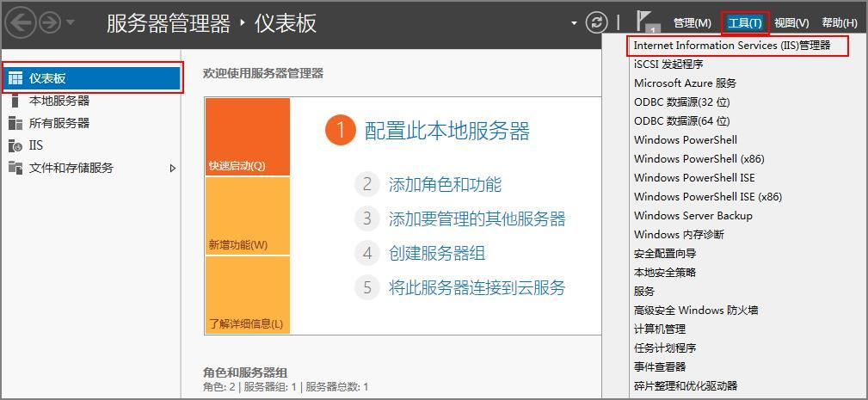
Task: Open the 视图(V) menu
Action: tap(791, 23)
